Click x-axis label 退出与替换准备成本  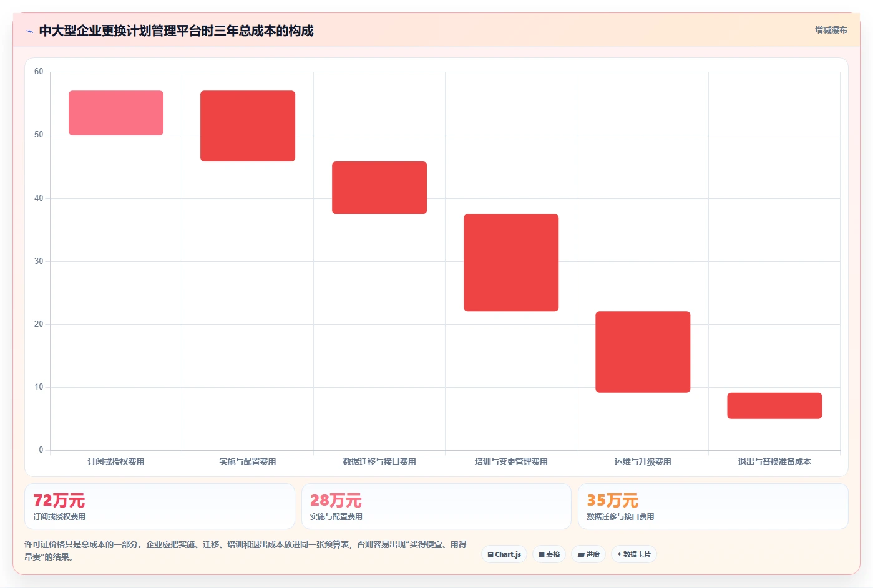pos(774,461)
